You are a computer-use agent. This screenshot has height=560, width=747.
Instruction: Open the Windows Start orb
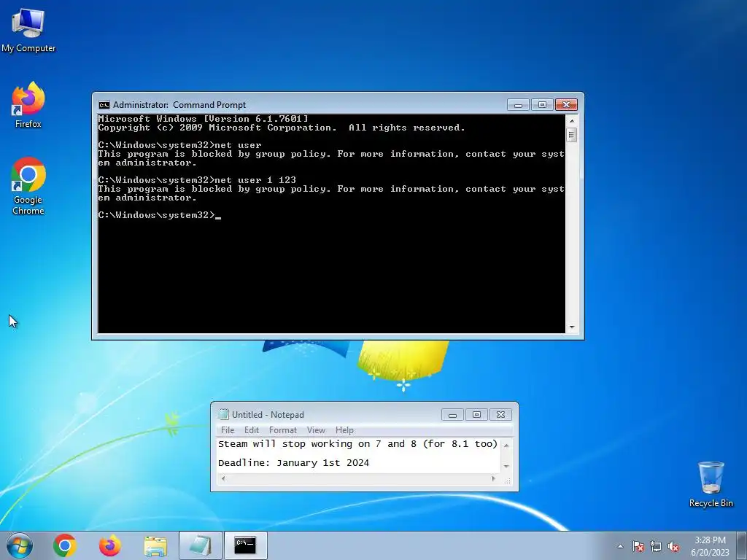[x=20, y=545]
